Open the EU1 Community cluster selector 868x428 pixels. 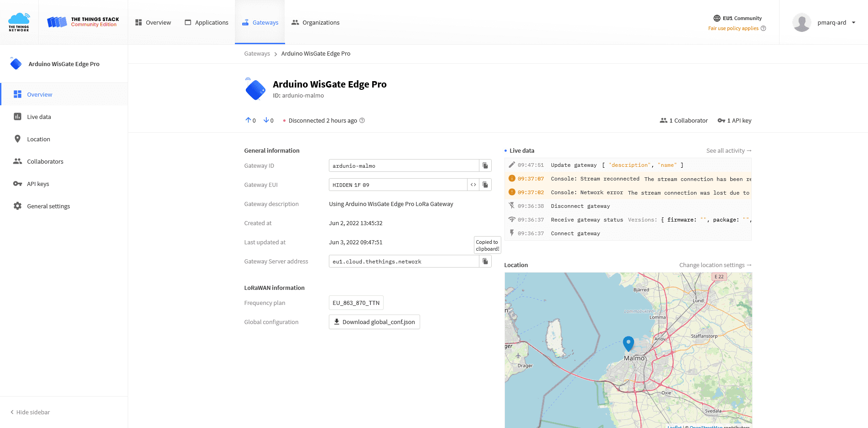coord(738,18)
